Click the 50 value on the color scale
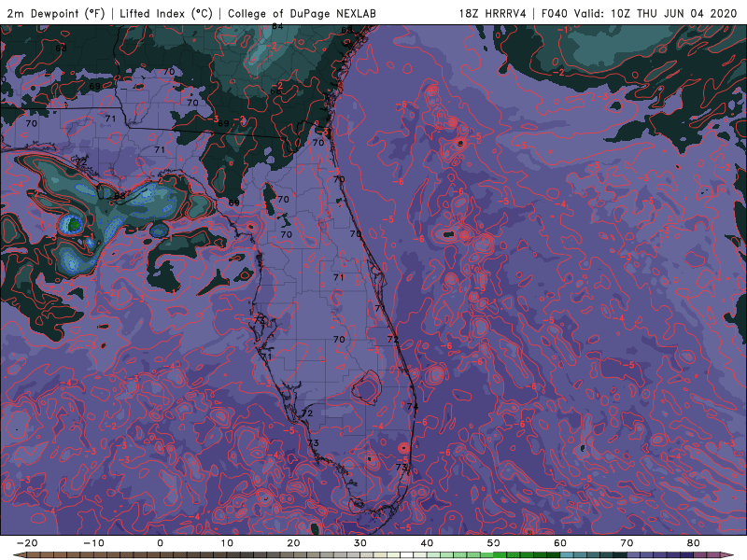Viewport: 747px width, 560px height. [494, 543]
